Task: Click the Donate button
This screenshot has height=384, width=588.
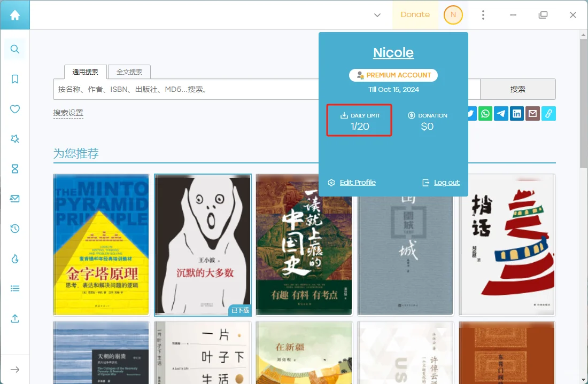Action: click(x=415, y=14)
